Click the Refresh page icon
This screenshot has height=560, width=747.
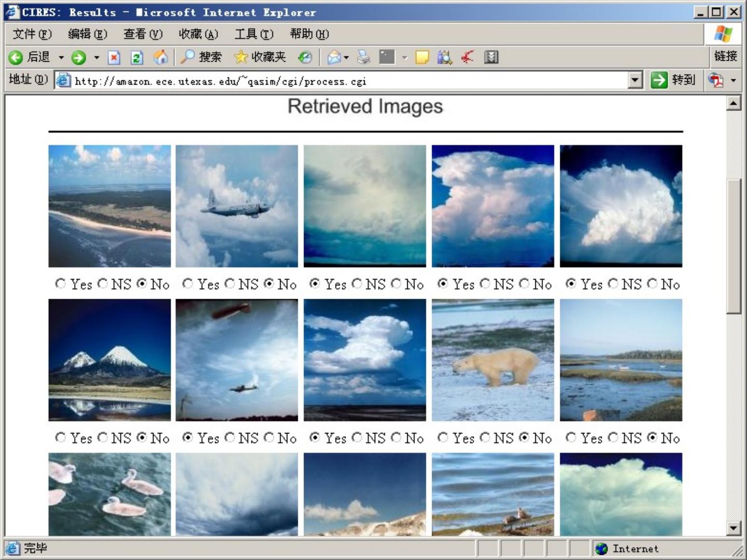(x=137, y=57)
